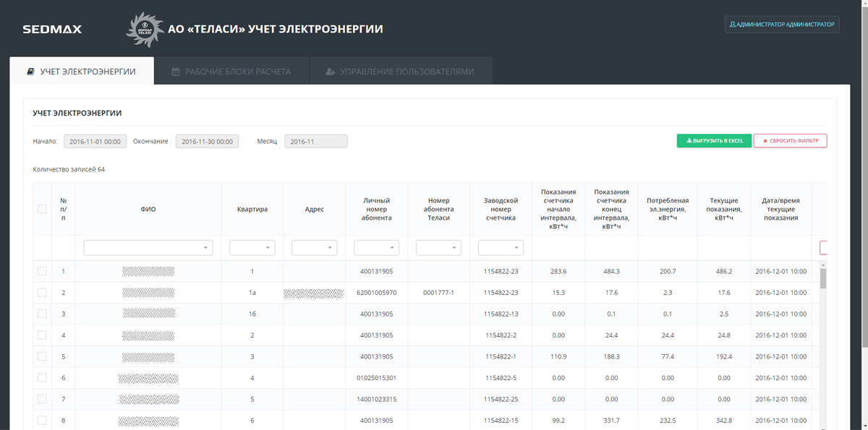Toggle the select-all checkbox in table header
The height and width of the screenshot is (430, 868).
pos(42,209)
